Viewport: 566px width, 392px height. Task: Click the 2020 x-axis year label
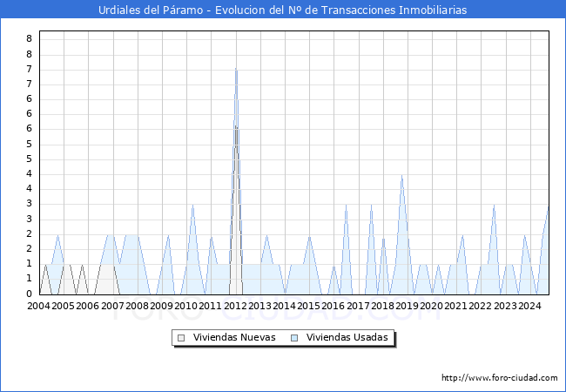tap(431, 306)
